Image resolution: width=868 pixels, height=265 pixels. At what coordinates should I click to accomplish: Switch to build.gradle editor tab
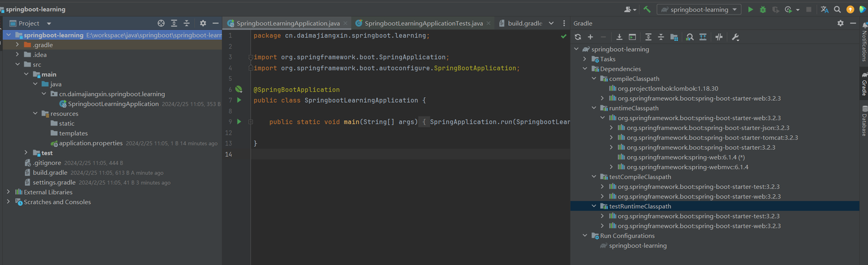pyautogui.click(x=520, y=23)
